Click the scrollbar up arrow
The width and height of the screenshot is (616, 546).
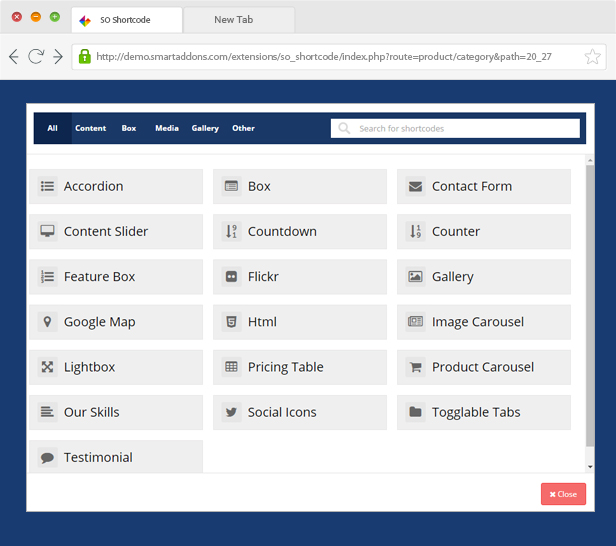click(590, 160)
